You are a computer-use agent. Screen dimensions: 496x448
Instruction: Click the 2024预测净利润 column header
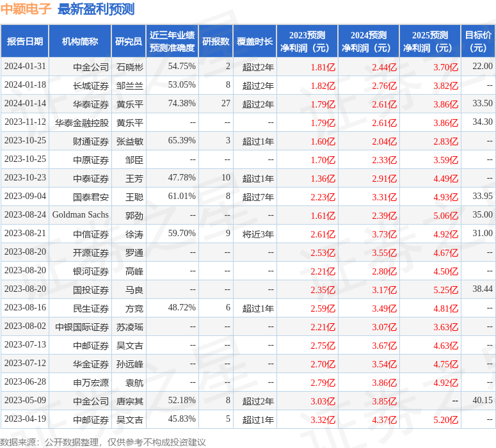click(369, 42)
